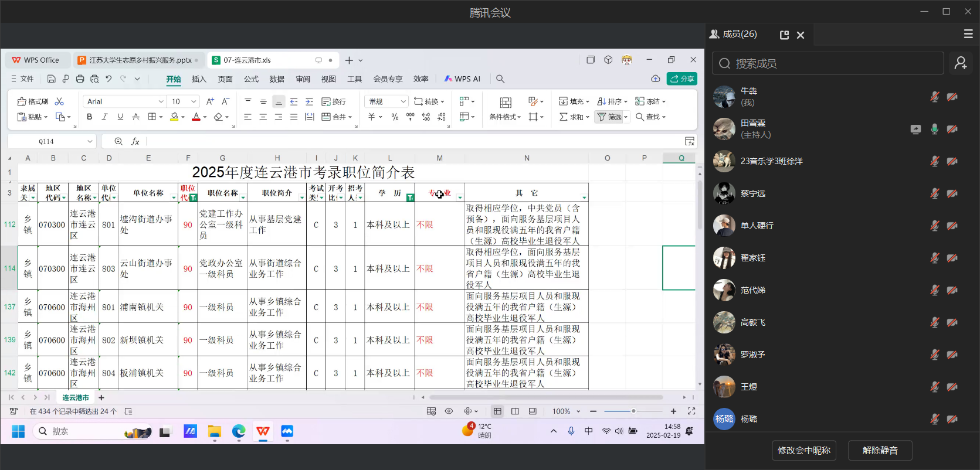980x470 pixels.
Task: Click the fx insert function icon
Action: tap(135, 141)
